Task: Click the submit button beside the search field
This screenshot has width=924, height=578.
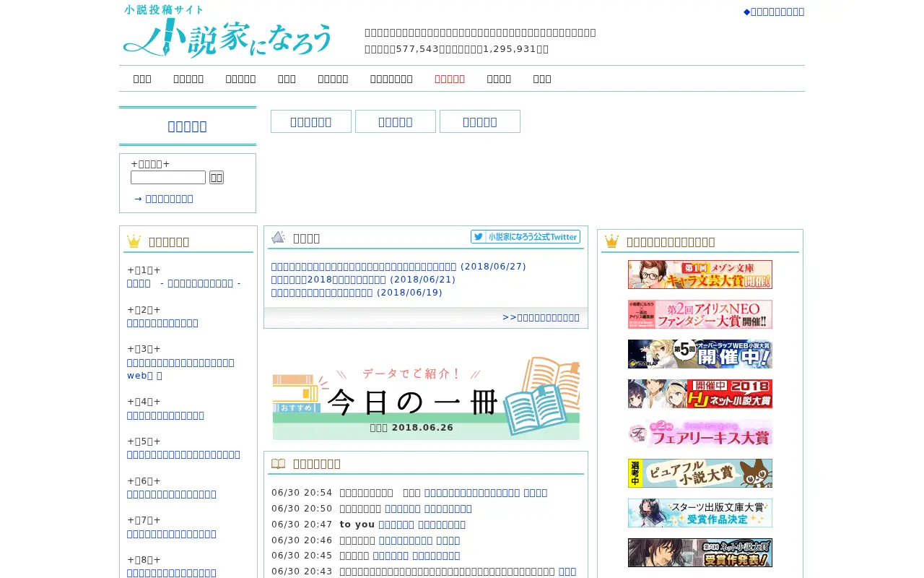Action: click(x=217, y=178)
